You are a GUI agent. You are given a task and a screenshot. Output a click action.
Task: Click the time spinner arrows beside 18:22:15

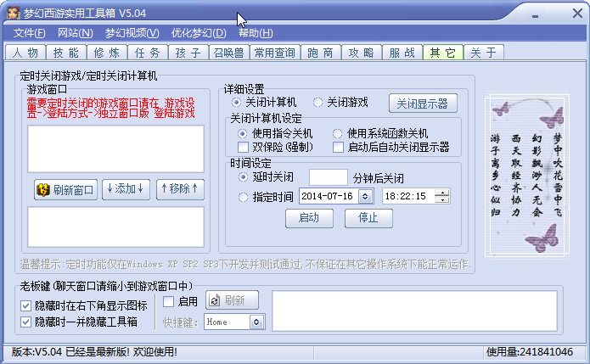pyautogui.click(x=441, y=196)
